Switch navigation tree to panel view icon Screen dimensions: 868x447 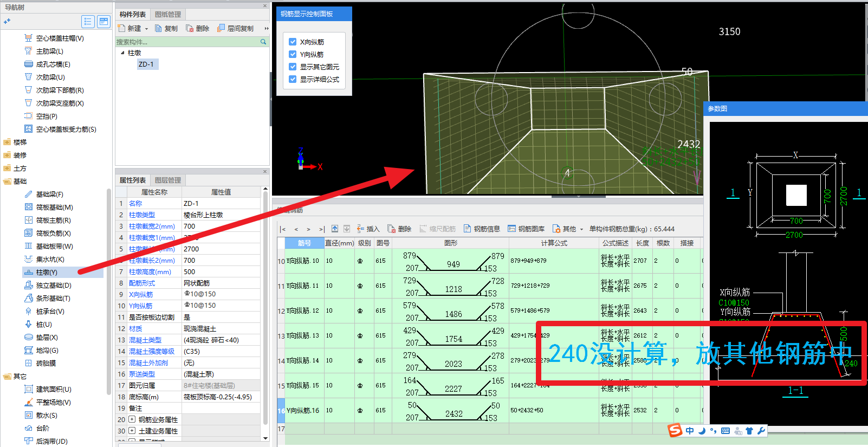[x=103, y=22]
